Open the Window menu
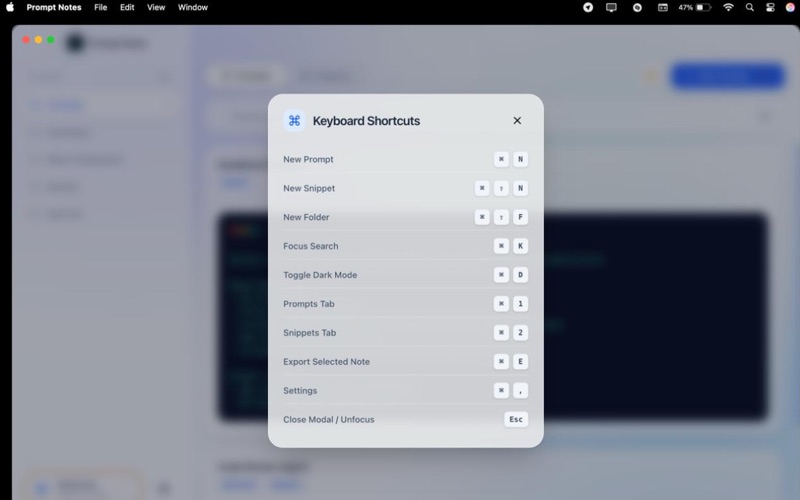Screen dimensions: 800x500 (x=193, y=7)
